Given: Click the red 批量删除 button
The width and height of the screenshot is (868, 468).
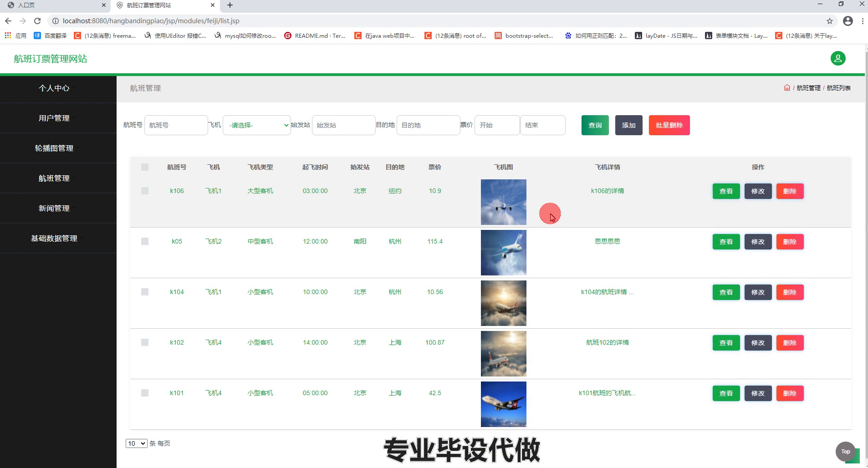Looking at the screenshot, I should pyautogui.click(x=669, y=125).
